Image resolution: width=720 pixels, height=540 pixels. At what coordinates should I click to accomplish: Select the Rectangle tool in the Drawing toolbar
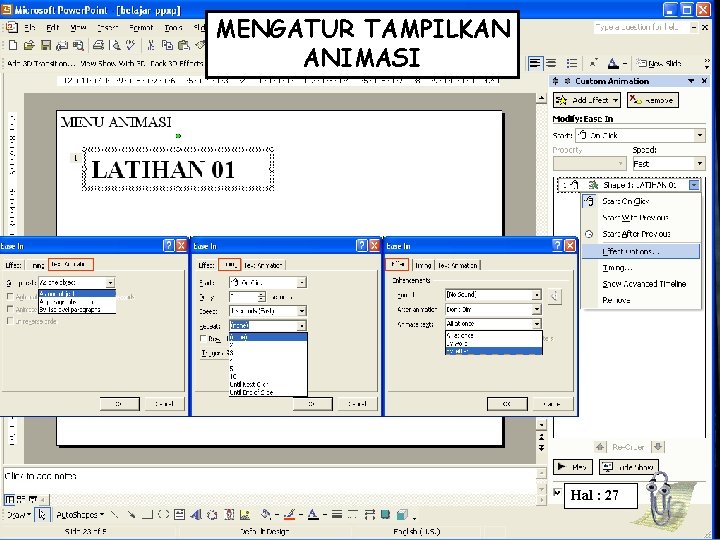click(147, 515)
